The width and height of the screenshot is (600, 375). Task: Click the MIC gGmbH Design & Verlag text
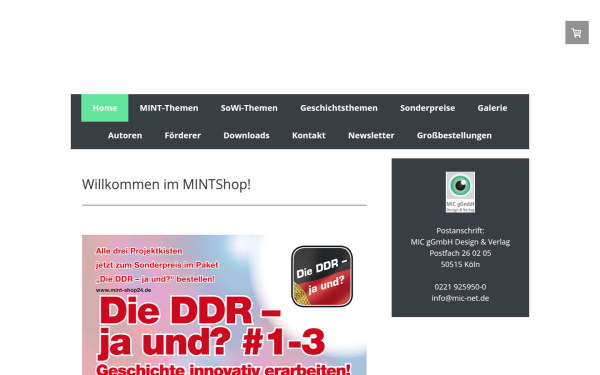460,242
